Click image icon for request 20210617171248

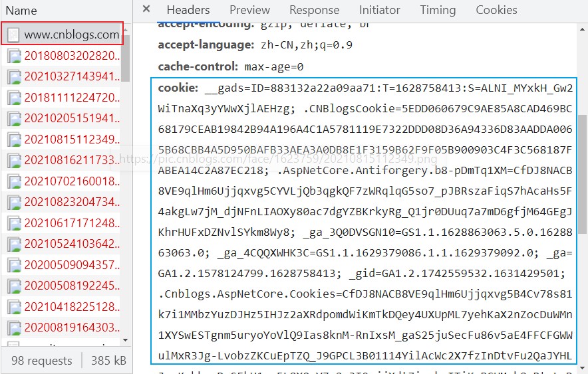(14, 224)
